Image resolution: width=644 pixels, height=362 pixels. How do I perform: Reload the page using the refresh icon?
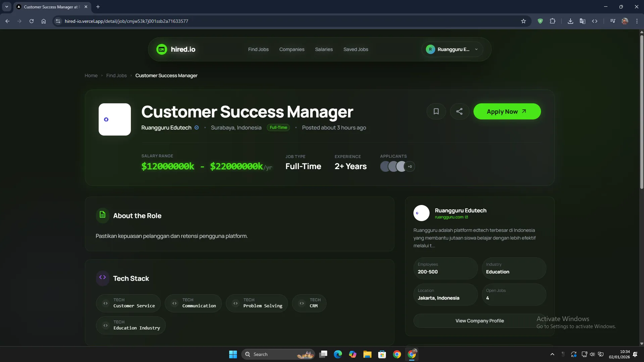point(32,21)
